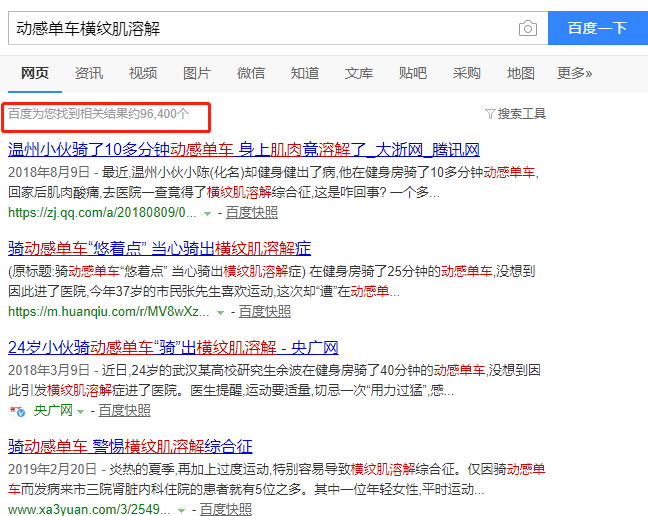The width and height of the screenshot is (648, 516).
Task: Switch to the 地图 tab
Action: tap(521, 73)
